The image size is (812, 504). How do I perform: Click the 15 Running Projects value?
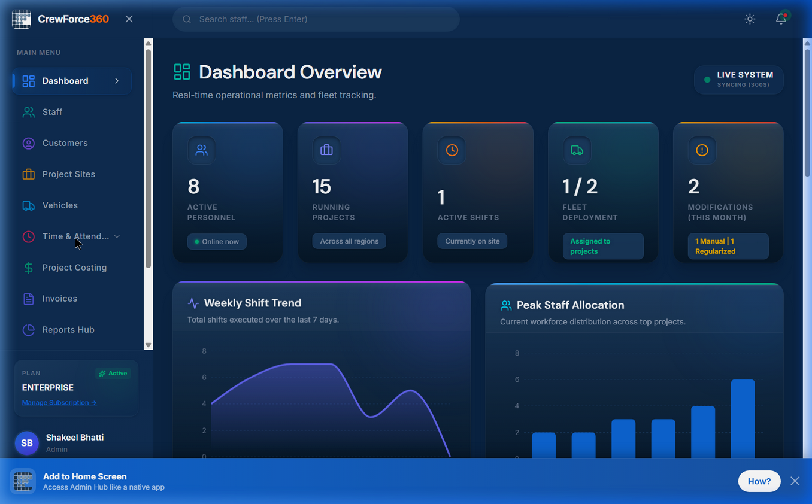click(322, 187)
